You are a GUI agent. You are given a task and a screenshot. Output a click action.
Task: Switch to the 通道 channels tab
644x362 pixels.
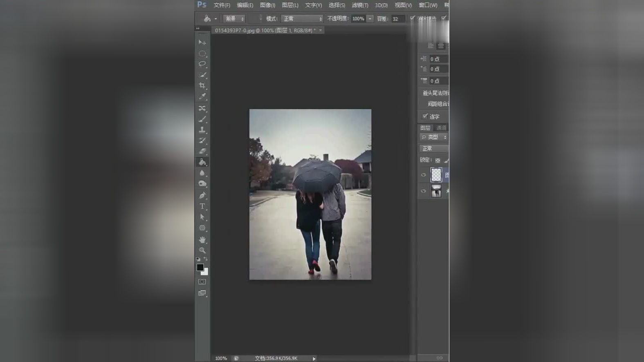[x=441, y=128]
